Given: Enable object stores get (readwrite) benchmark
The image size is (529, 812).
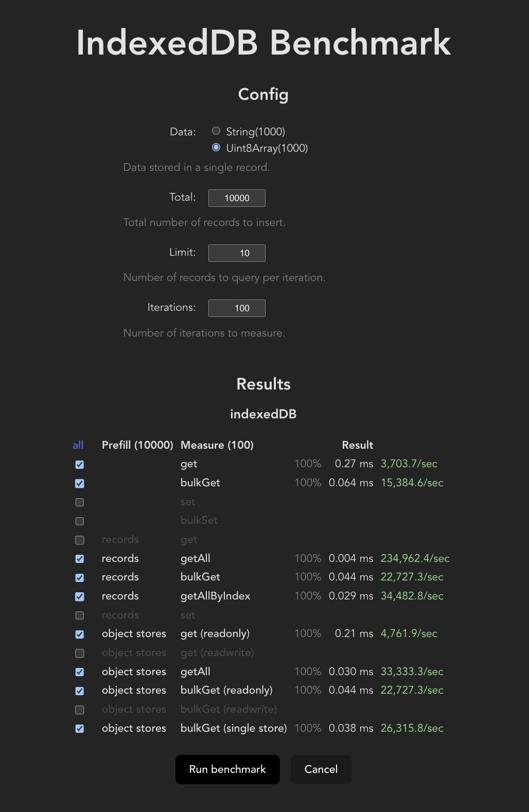Looking at the screenshot, I should [x=79, y=653].
